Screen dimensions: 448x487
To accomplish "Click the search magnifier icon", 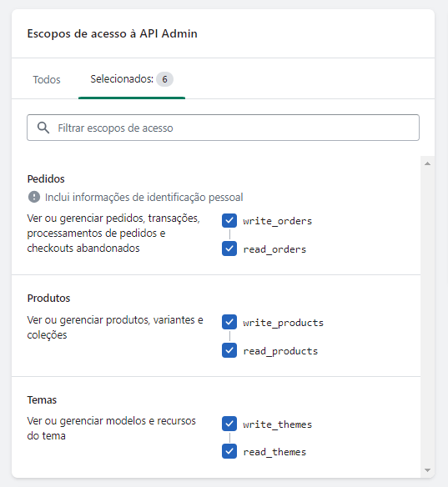I will (x=43, y=128).
